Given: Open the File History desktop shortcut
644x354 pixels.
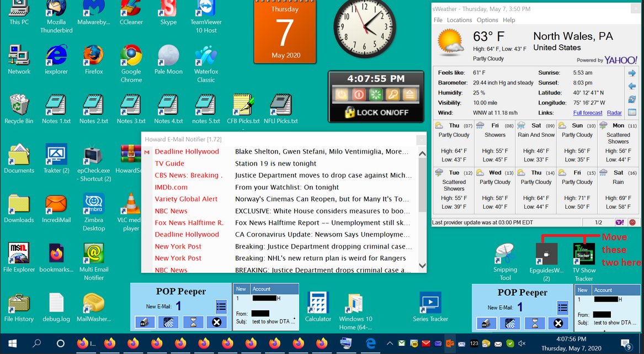Looking at the screenshot, I should pos(19,303).
